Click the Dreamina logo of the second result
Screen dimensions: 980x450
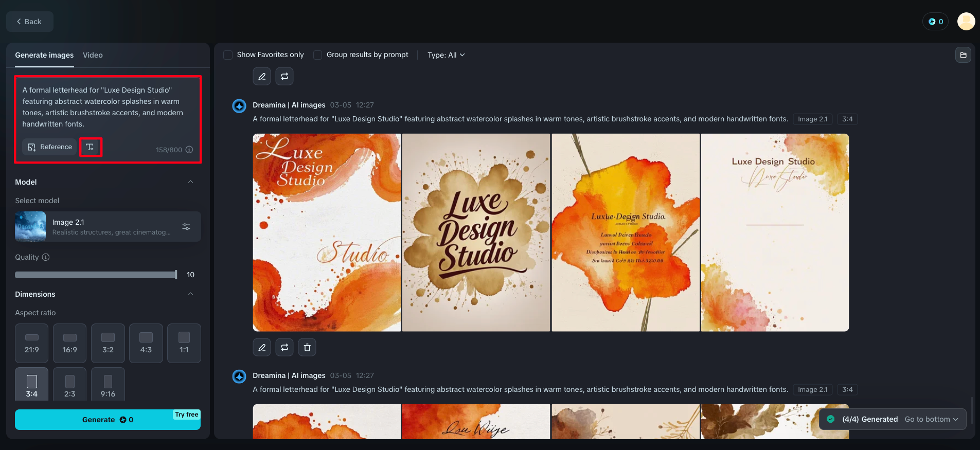point(239,376)
